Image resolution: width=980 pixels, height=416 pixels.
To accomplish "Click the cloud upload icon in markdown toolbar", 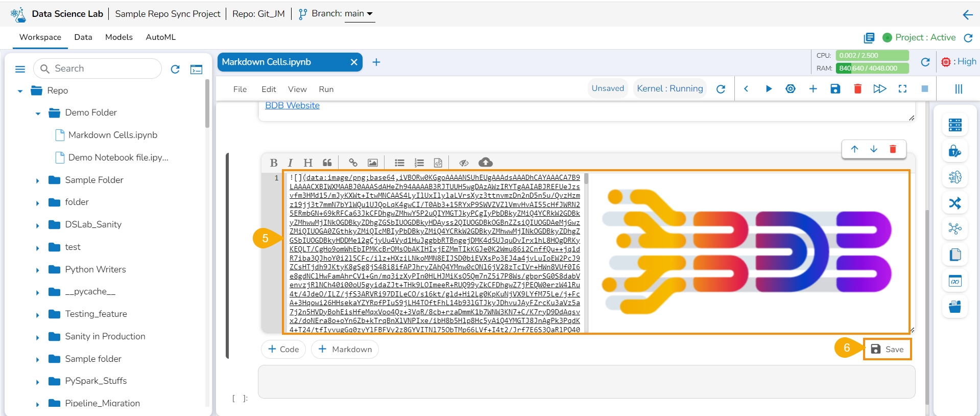I will [485, 163].
